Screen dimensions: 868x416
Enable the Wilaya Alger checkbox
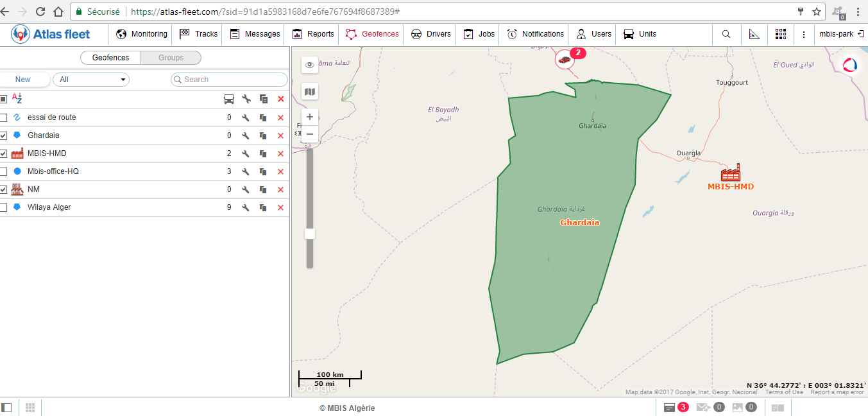tap(4, 207)
